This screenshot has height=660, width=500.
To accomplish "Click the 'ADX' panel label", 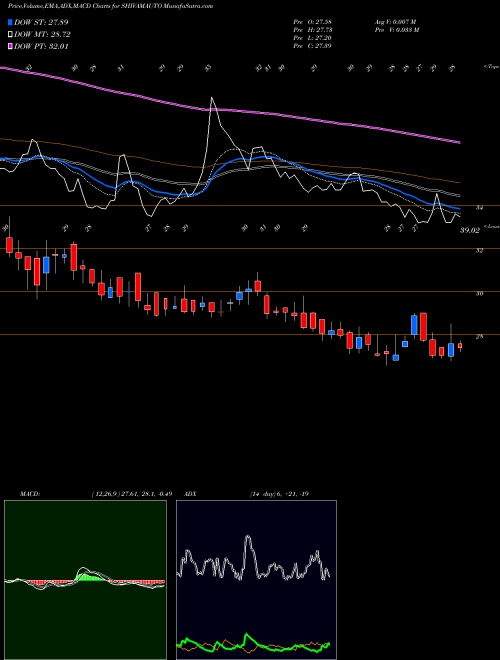I will point(190,494).
